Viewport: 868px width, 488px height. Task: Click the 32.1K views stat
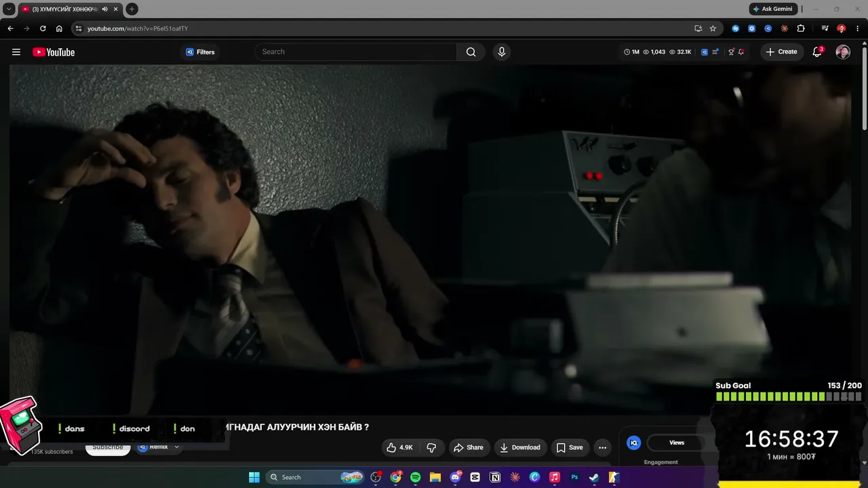[x=680, y=52]
